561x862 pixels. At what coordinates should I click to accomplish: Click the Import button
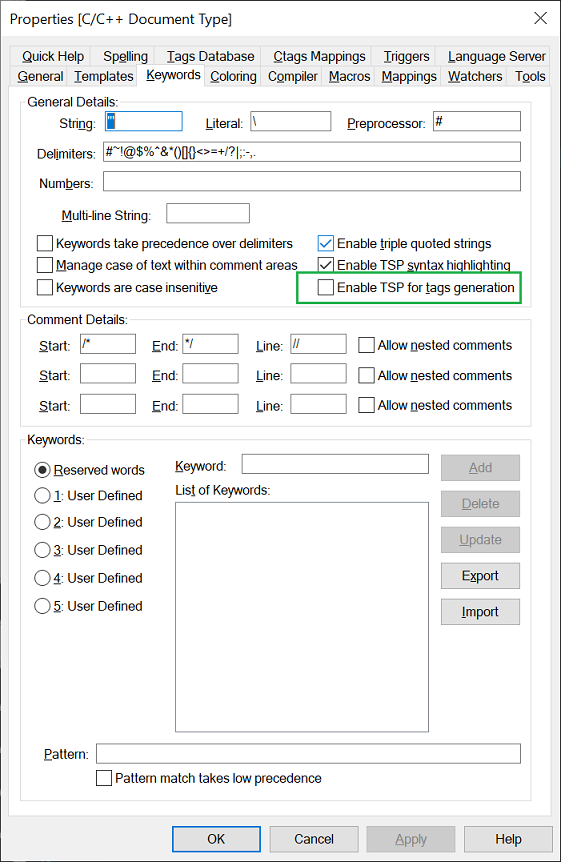[480, 612]
